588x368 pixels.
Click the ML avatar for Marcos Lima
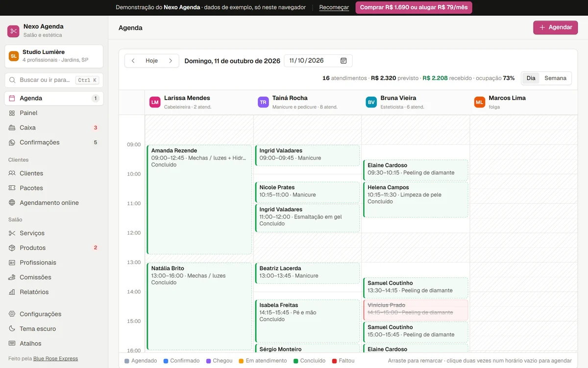(x=480, y=102)
